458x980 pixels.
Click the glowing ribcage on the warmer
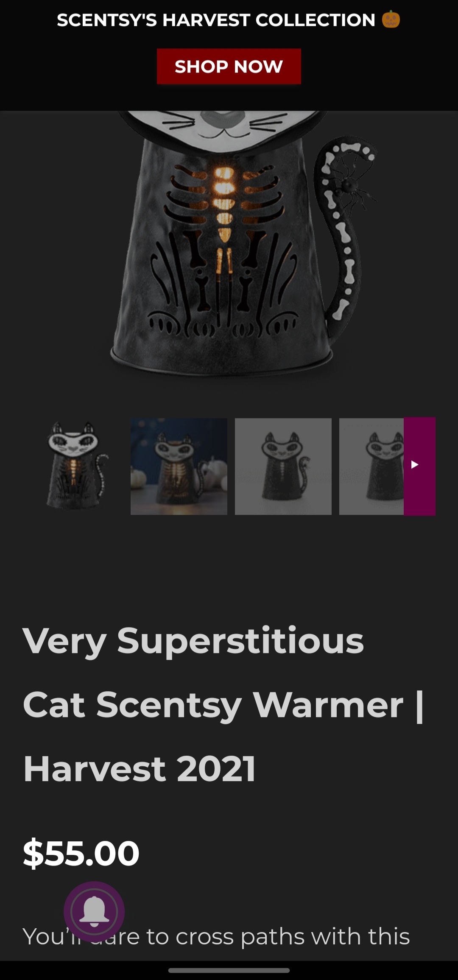pos(224,199)
